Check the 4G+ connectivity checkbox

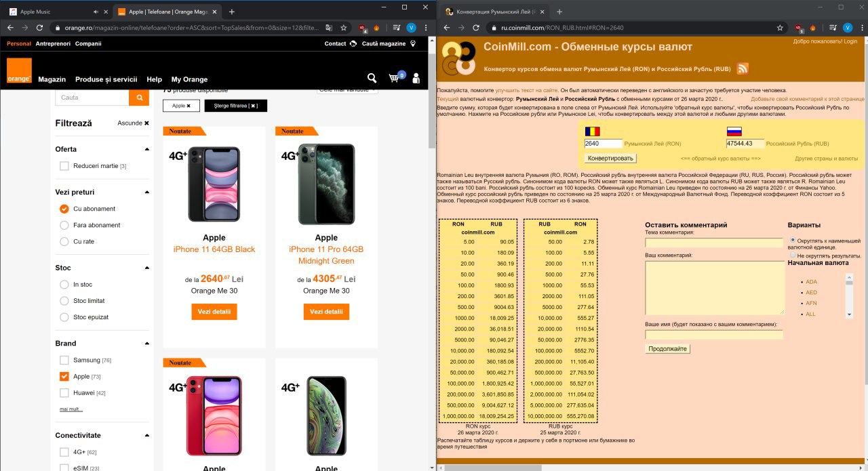point(64,452)
